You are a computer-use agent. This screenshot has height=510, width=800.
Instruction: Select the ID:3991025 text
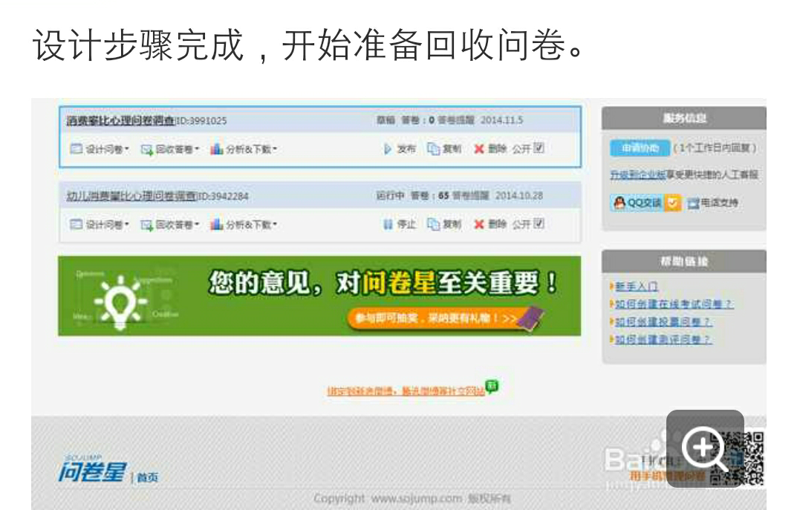click(202, 121)
